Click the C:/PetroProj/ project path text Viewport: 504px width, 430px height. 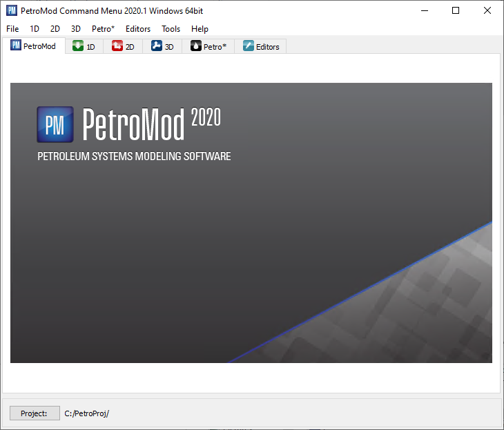[x=87, y=413]
